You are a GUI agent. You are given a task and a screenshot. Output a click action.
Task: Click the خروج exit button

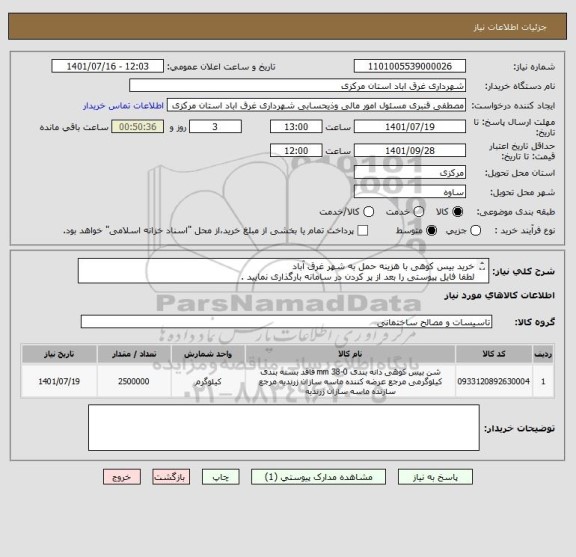[x=122, y=477]
